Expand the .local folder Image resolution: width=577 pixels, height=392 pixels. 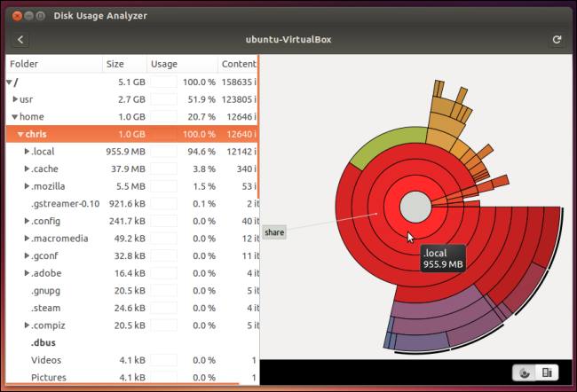click(27, 152)
